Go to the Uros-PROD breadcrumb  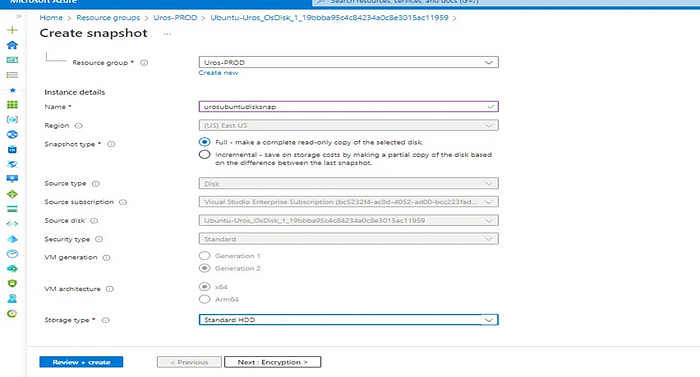coord(175,18)
